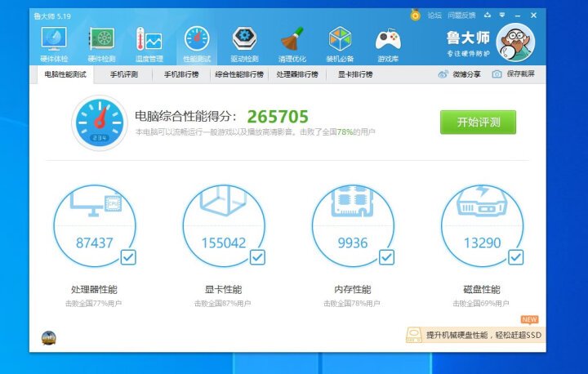The height and width of the screenshot is (374, 588).
Task: Uncheck the 内存性能 test checkbox
Action: (x=386, y=257)
